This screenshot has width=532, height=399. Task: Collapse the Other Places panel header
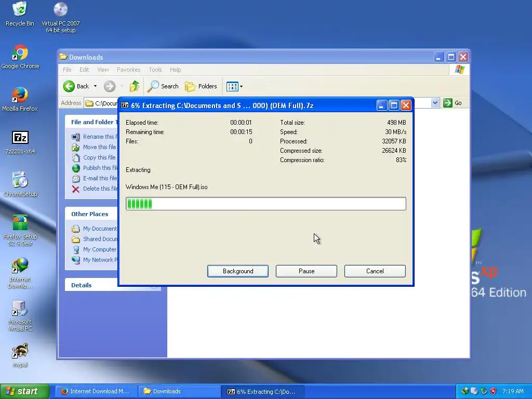coord(91,214)
